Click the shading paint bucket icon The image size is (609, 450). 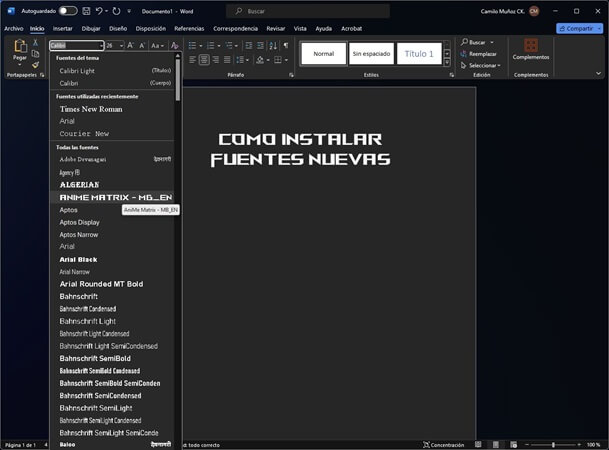pos(260,60)
